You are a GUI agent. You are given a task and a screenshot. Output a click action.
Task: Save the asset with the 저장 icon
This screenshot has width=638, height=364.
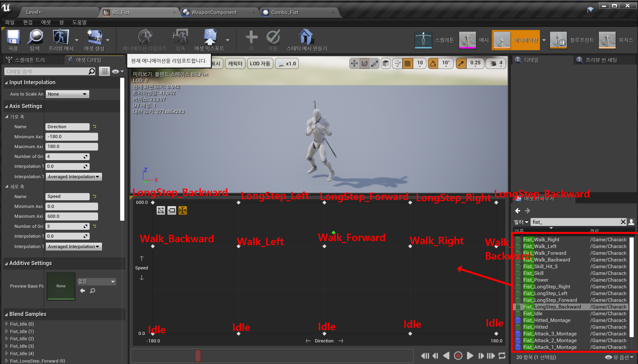[13, 40]
